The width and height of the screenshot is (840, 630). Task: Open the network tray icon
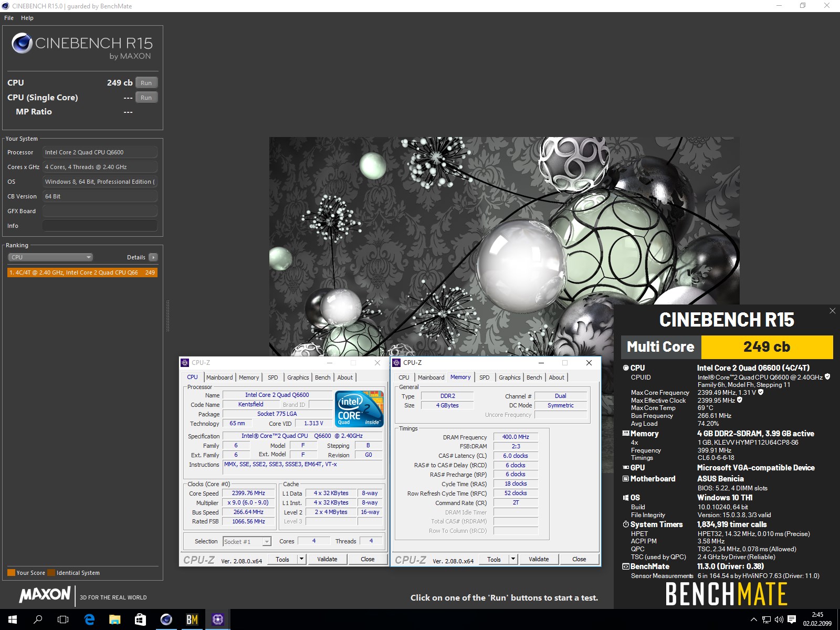click(766, 619)
